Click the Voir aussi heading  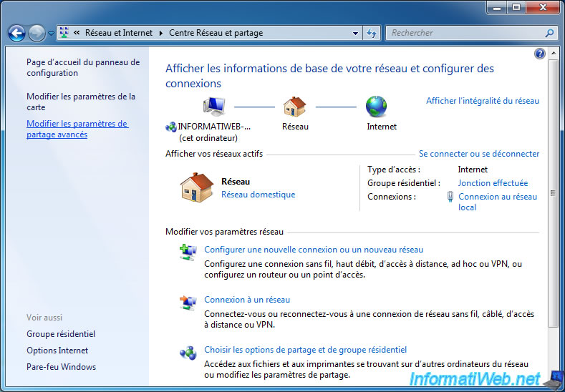click(x=44, y=318)
